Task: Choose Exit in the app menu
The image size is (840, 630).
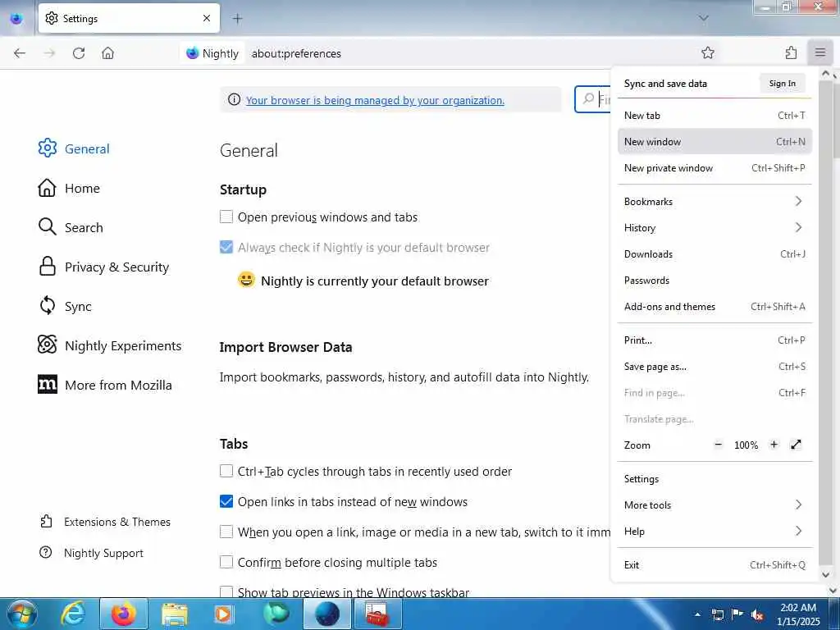Action: pyautogui.click(x=714, y=564)
